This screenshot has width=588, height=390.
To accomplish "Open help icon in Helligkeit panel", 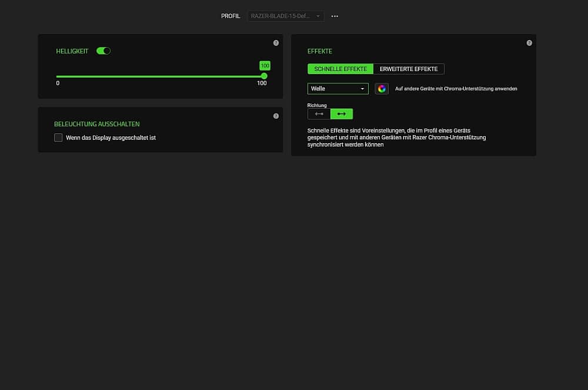I will tap(276, 43).
